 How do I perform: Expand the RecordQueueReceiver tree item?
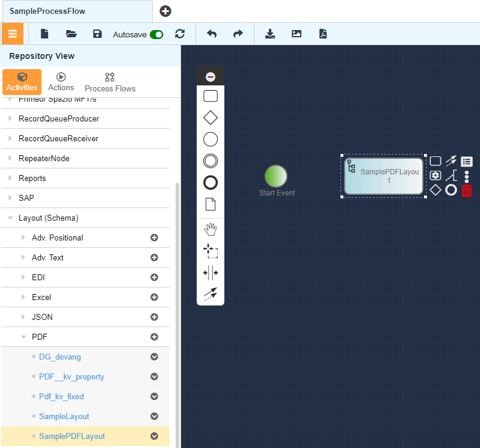10,138
